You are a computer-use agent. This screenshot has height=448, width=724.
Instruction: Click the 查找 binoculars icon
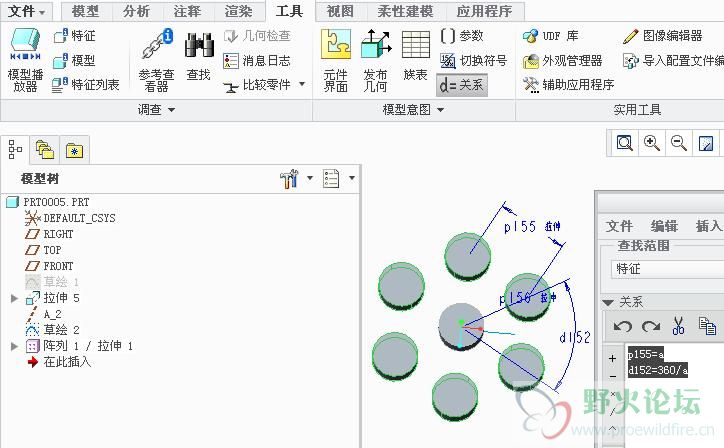(x=199, y=45)
